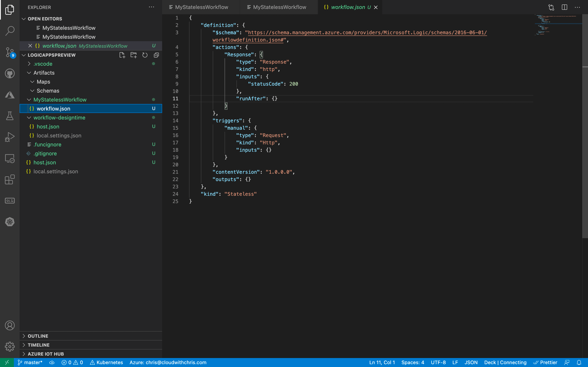Open the GitHub view in activity bar
The image size is (588, 367).
click(x=9, y=73)
